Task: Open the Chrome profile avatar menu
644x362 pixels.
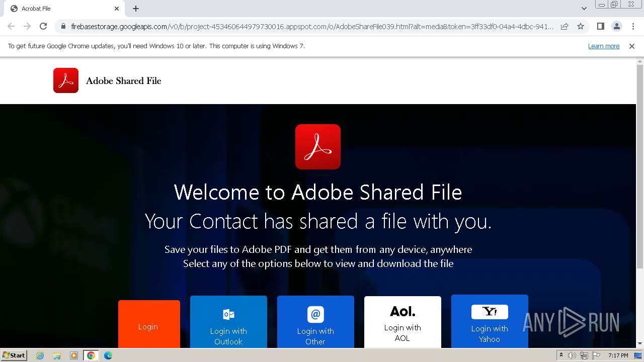Action: tap(616, 26)
